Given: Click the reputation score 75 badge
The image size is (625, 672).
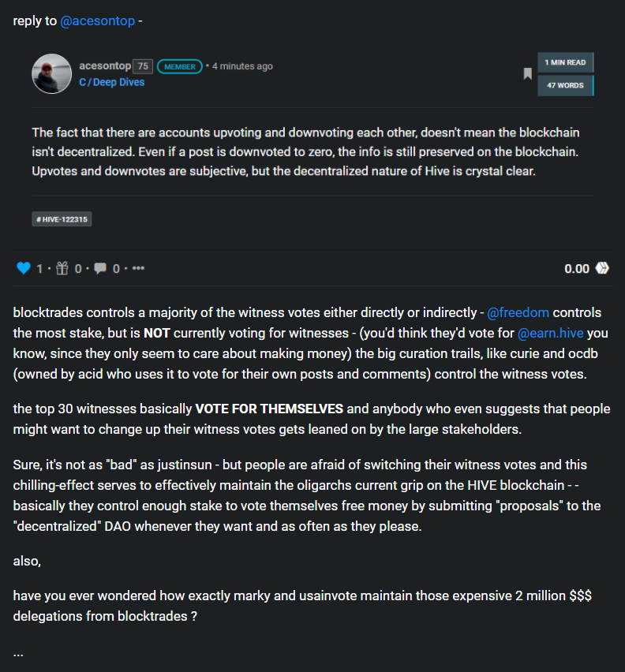Looking at the screenshot, I should 143,66.
